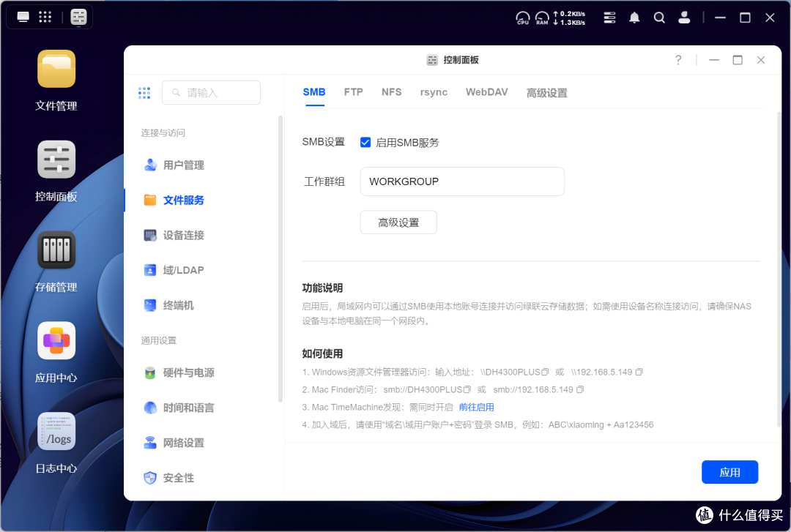The height and width of the screenshot is (532, 791).
Task: Open global search magnifier icon
Action: (x=659, y=18)
